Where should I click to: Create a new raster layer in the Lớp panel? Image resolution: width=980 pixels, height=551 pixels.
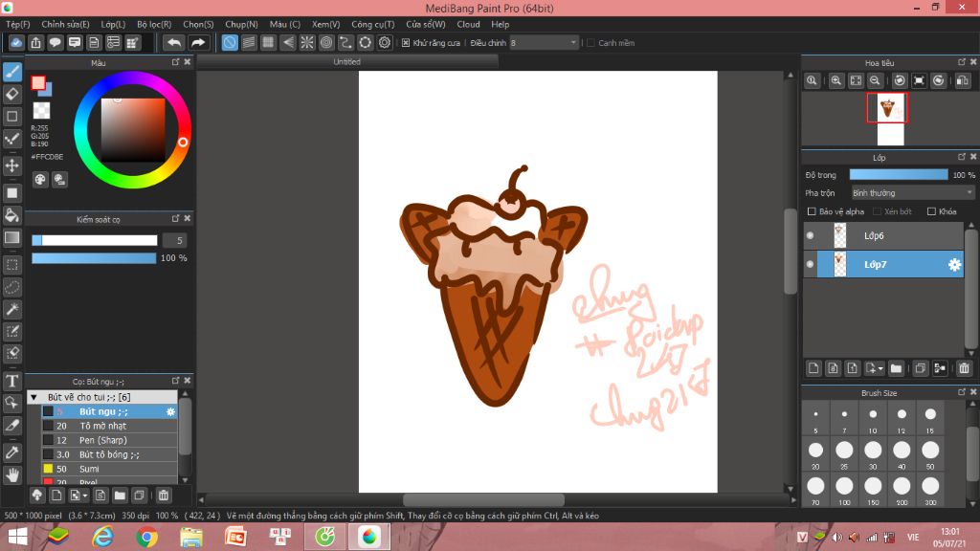tap(813, 368)
